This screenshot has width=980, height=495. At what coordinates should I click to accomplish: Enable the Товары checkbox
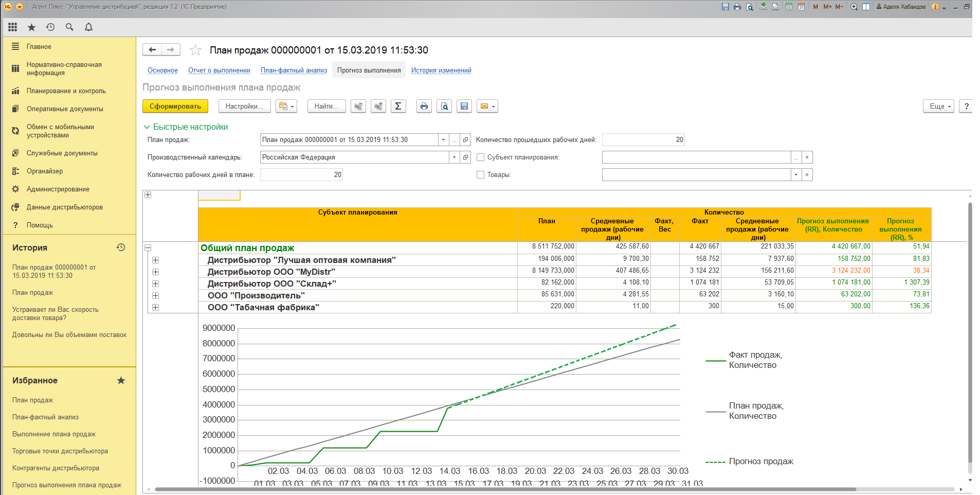(x=481, y=175)
